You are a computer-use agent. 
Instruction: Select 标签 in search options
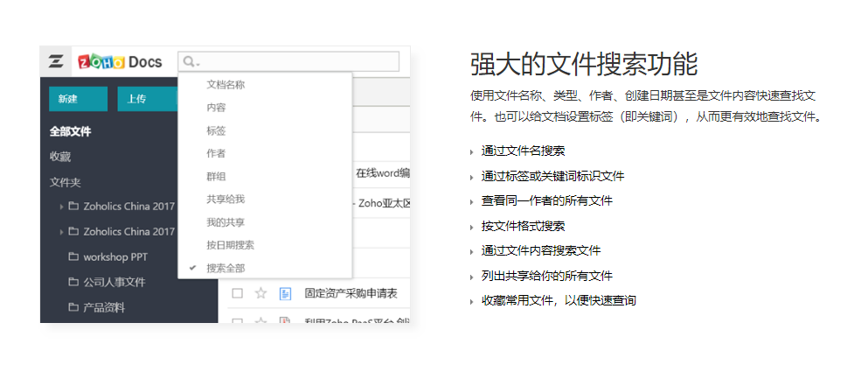(216, 131)
